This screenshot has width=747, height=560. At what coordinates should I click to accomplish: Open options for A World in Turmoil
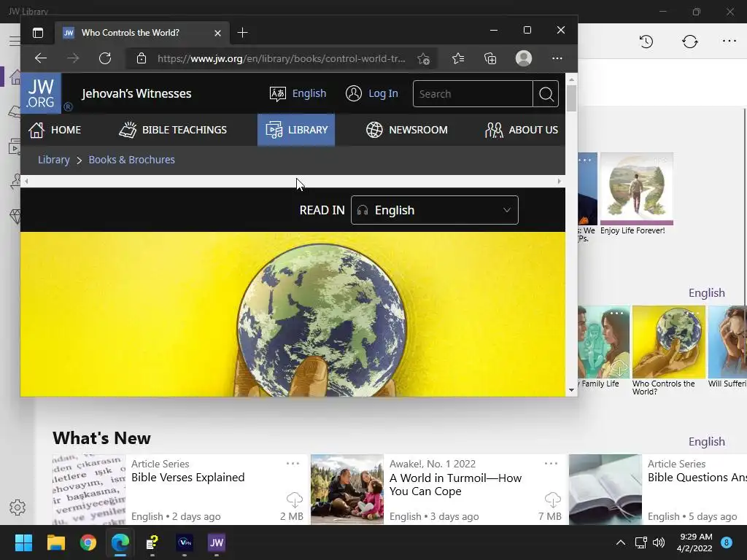551,463
